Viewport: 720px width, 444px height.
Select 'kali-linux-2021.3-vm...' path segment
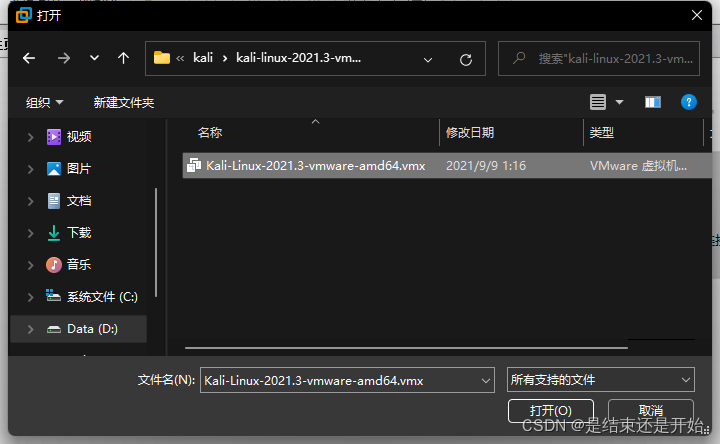[x=298, y=58]
